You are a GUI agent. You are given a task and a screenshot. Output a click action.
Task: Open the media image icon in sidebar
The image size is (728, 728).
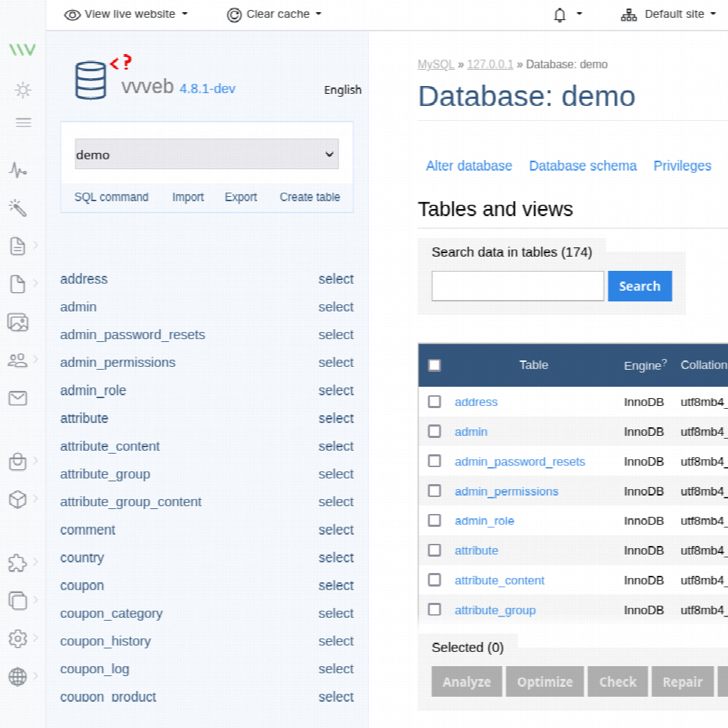coord(18,322)
